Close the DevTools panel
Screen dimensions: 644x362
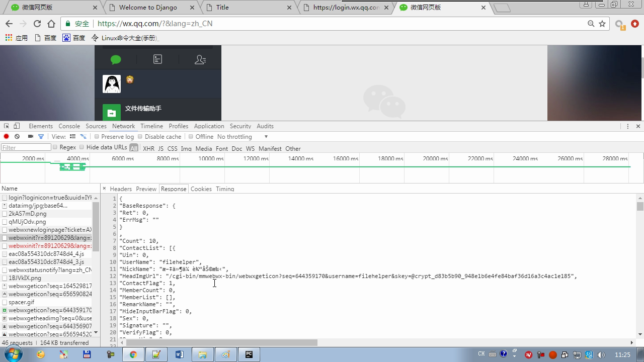coord(638,126)
